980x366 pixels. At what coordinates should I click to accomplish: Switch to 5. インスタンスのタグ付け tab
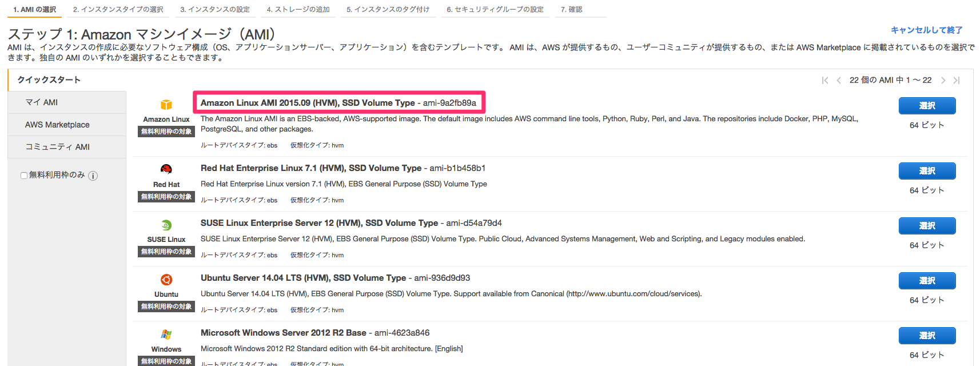[388, 10]
